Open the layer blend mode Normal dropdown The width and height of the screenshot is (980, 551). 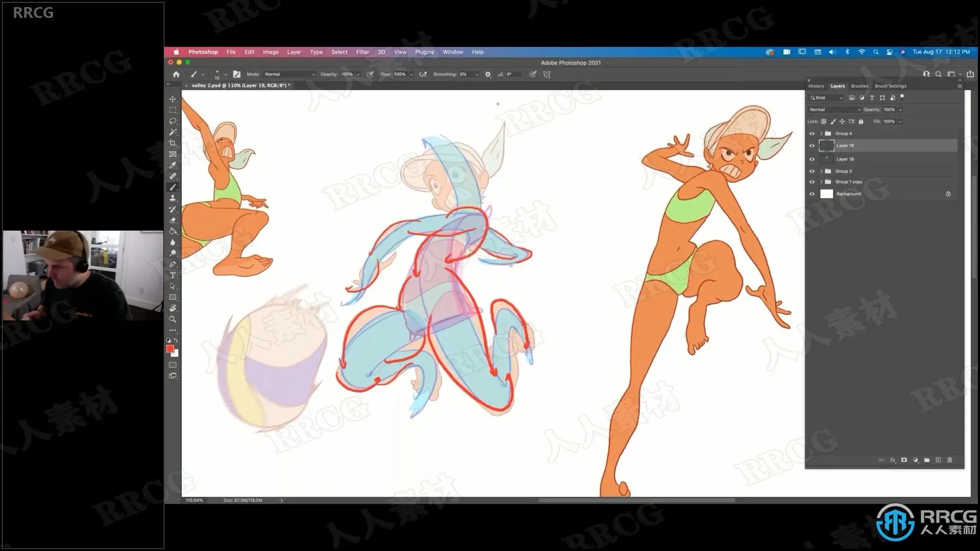pos(835,110)
